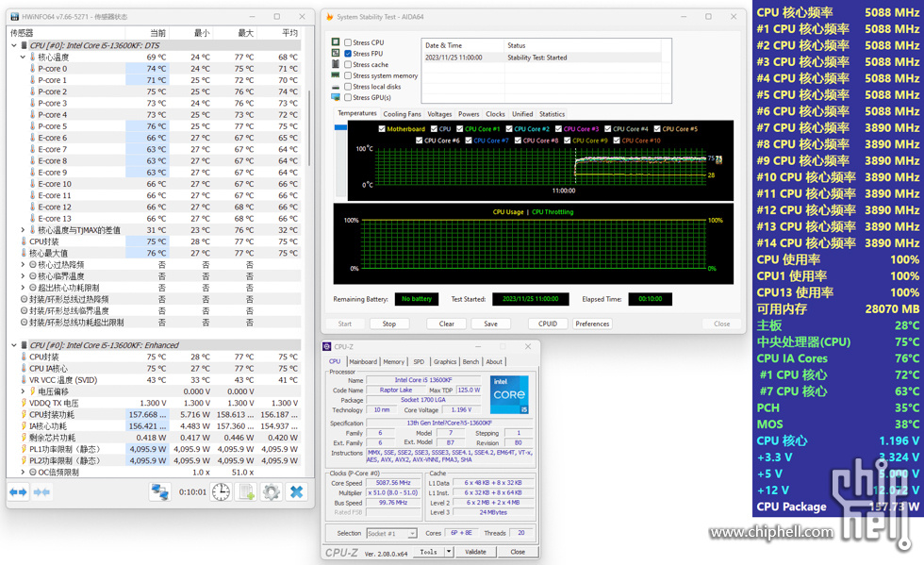Open the Statistics tab in AIDA64
The image size is (924, 565).
pyautogui.click(x=553, y=114)
